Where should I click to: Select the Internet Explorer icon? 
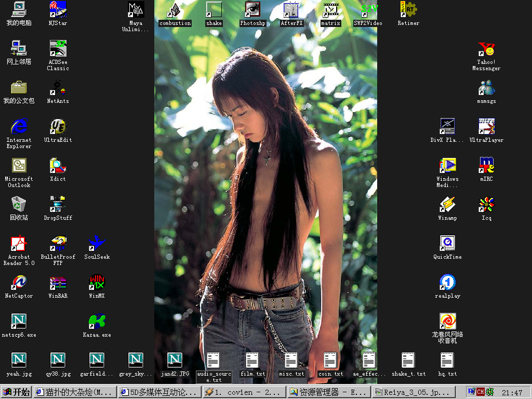[x=19, y=127]
